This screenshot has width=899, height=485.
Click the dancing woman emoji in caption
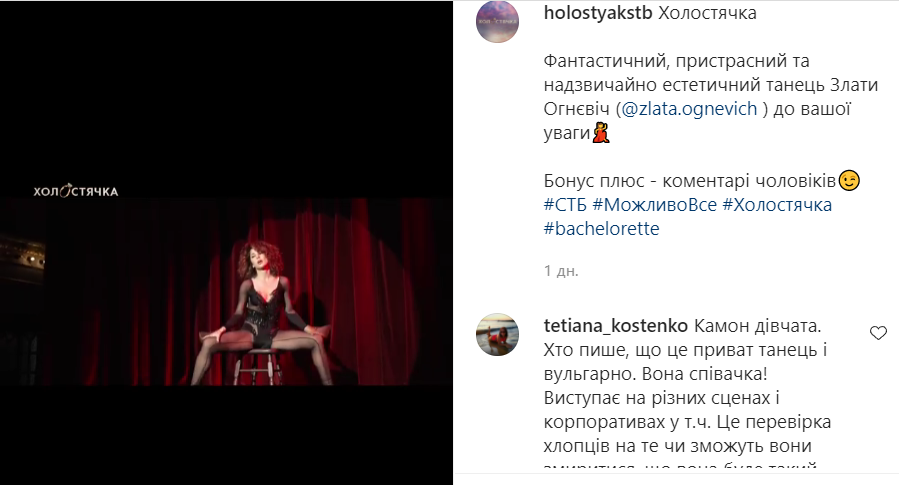coord(601,132)
